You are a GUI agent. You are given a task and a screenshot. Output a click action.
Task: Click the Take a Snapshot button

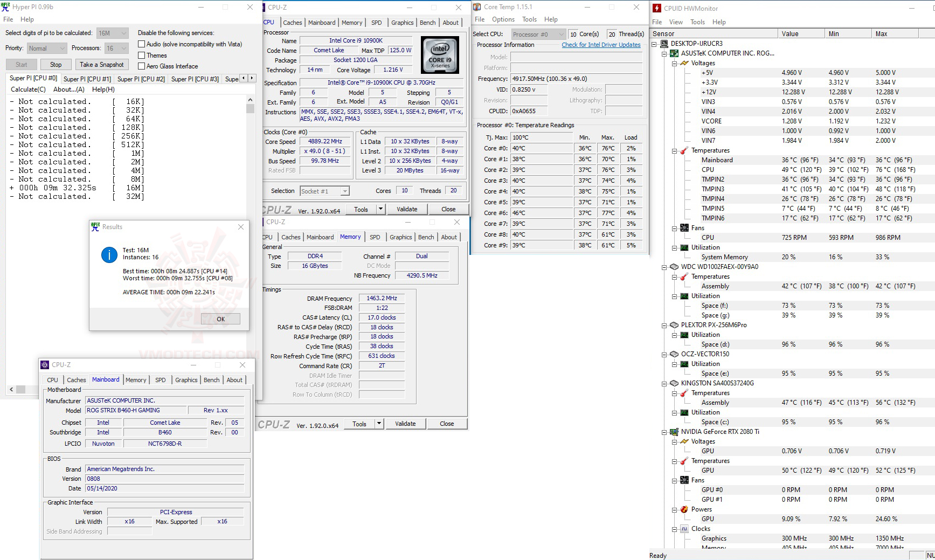pos(102,64)
